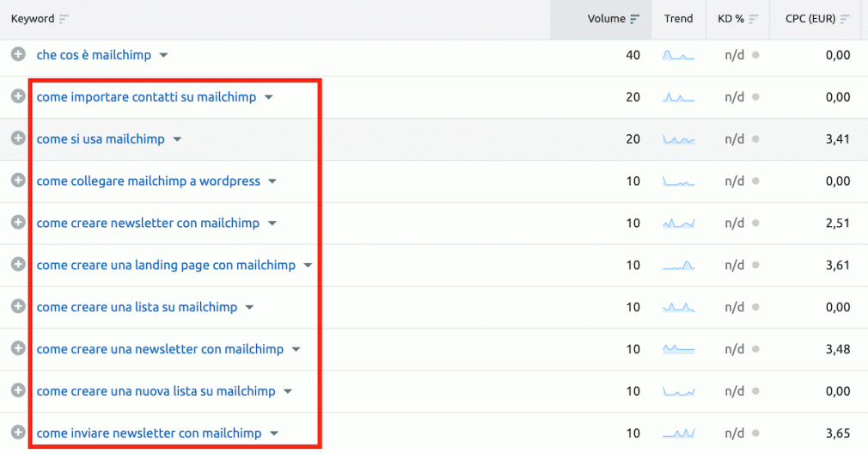The width and height of the screenshot is (868, 454).
Task: Open 'come creare newsletter con mailchimp' link
Action: [148, 223]
